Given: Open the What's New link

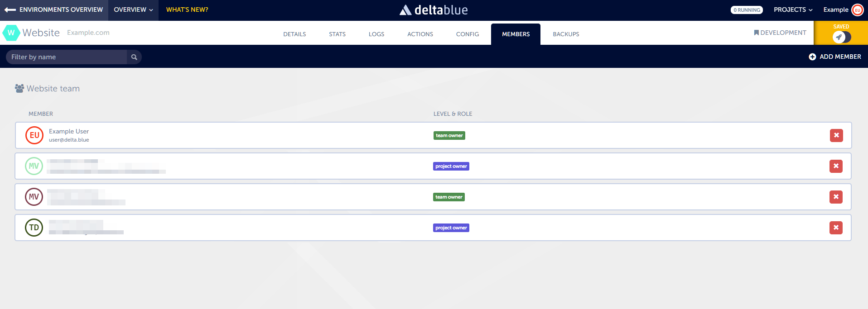Looking at the screenshot, I should point(187,10).
